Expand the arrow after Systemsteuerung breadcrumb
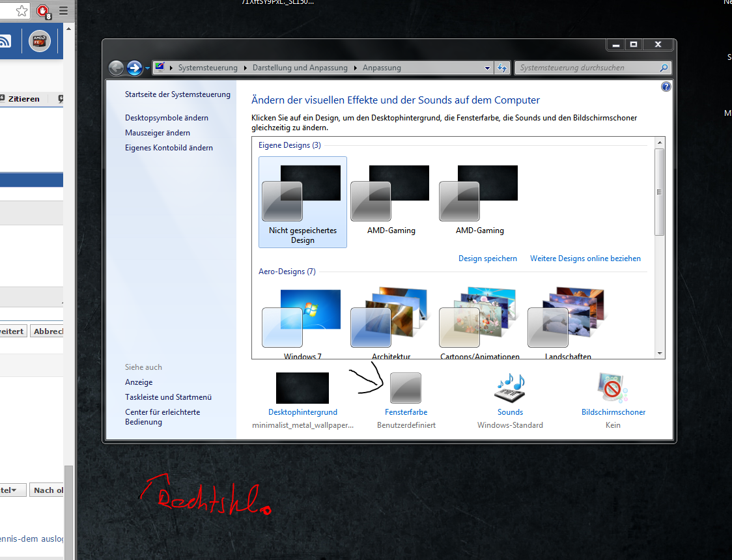The height and width of the screenshot is (560, 732). click(245, 68)
